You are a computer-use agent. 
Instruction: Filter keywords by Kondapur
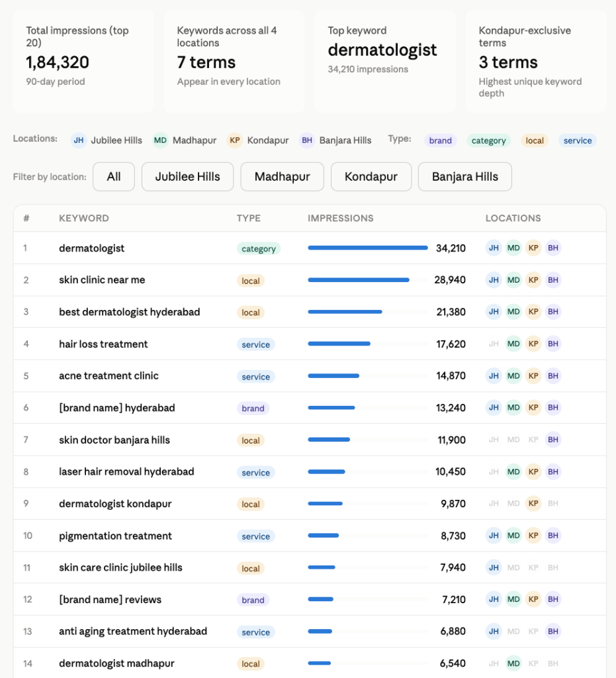371,176
